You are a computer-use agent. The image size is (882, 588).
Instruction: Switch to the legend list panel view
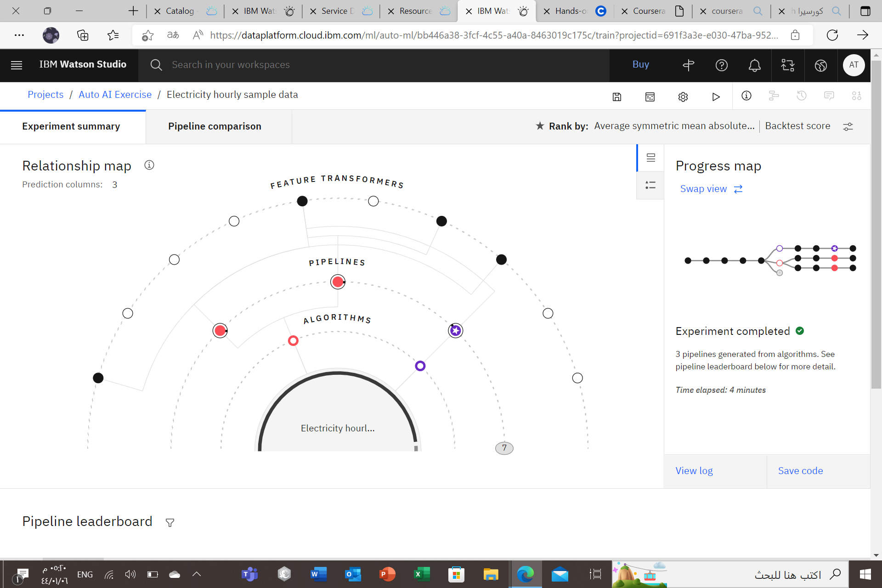tap(650, 185)
